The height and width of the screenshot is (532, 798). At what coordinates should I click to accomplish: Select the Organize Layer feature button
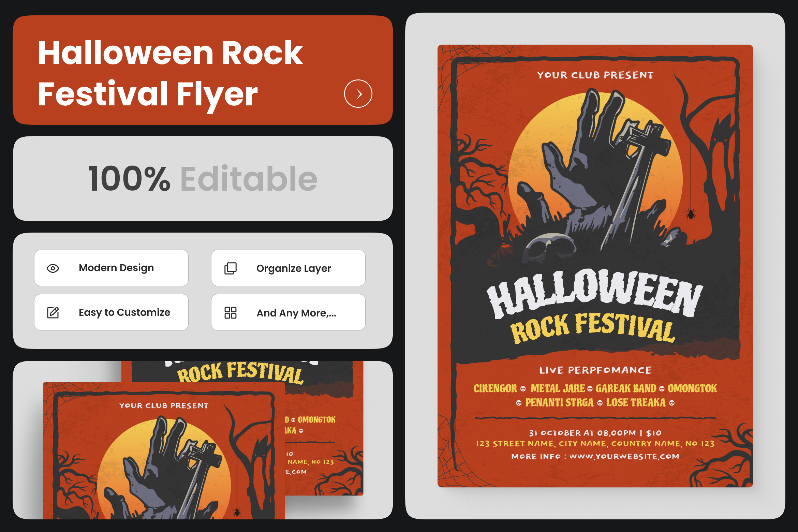point(288,268)
